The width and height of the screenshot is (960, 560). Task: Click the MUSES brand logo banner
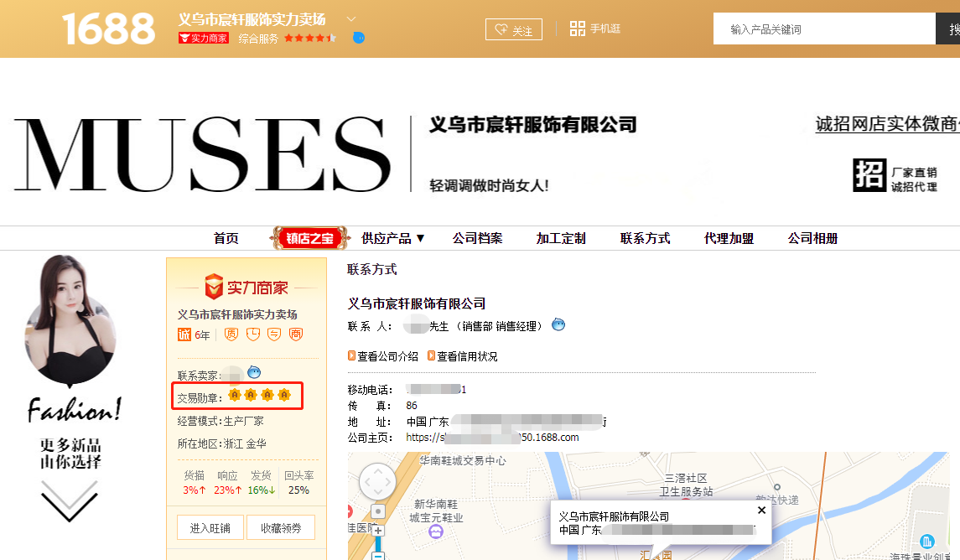tap(202, 154)
